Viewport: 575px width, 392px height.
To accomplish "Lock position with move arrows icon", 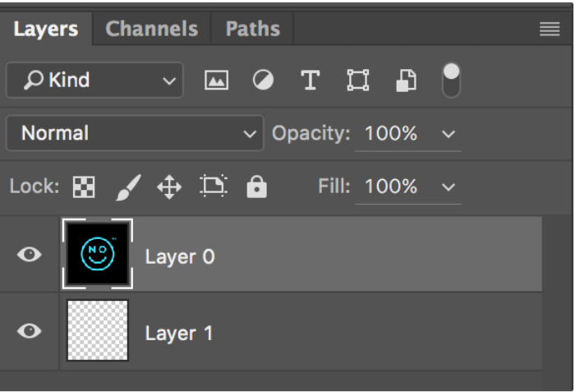I will [169, 187].
